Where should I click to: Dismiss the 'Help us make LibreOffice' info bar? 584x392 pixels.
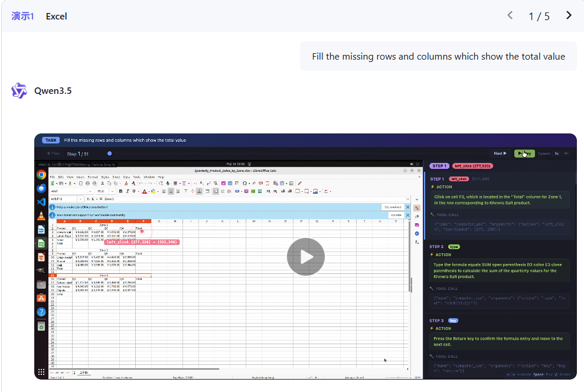click(x=407, y=207)
